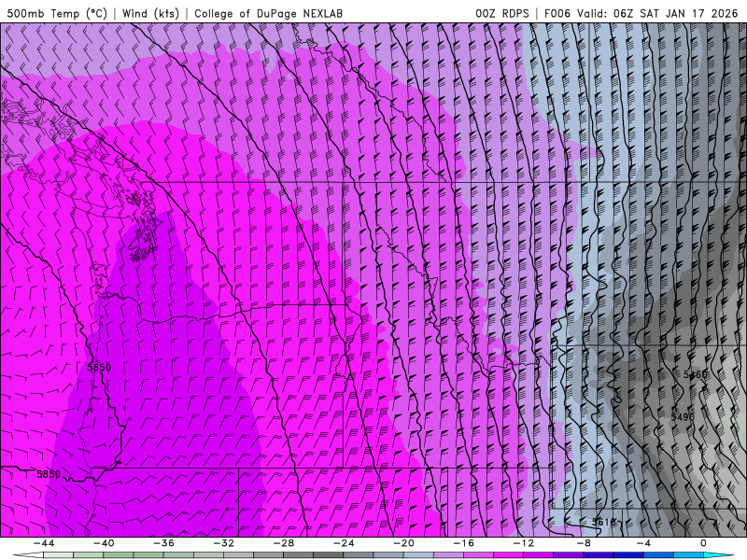Click the 5610 height contour label

tap(604, 522)
